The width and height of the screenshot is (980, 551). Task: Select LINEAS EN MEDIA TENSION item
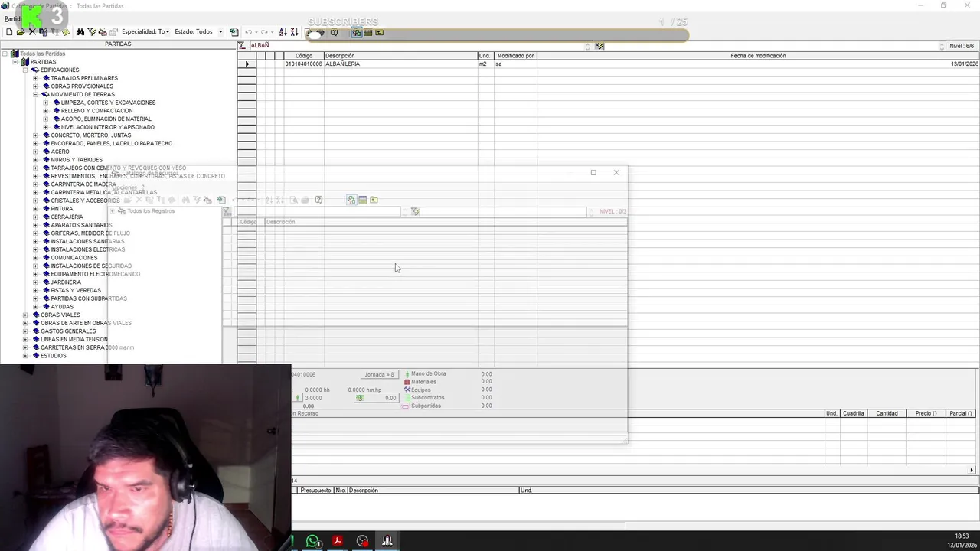tap(74, 339)
